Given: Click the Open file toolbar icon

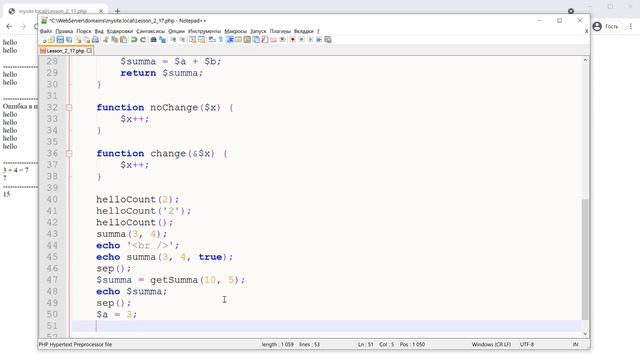Looking at the screenshot, I should click(x=51, y=40).
